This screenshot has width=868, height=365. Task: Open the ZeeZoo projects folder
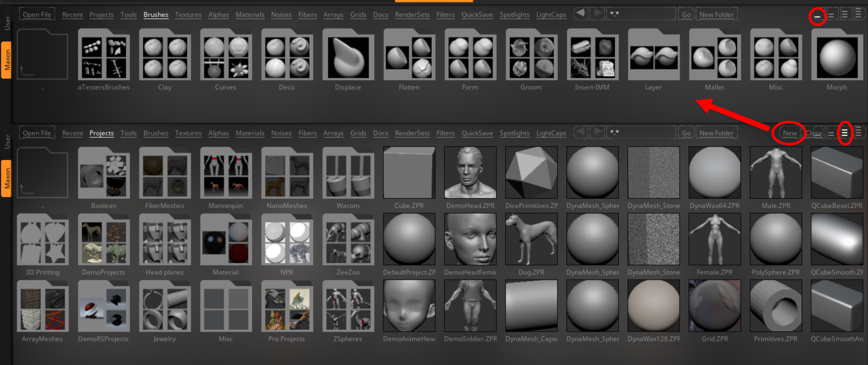(348, 240)
